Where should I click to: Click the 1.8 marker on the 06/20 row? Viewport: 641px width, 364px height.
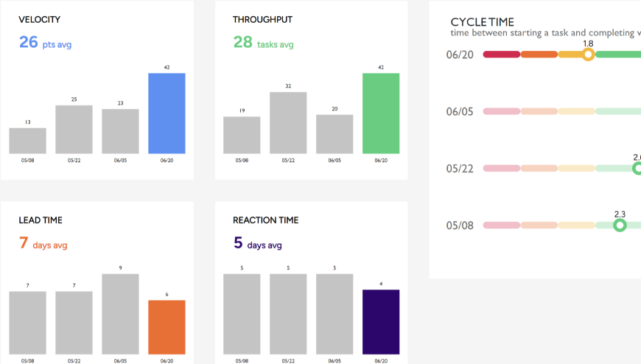[588, 55]
